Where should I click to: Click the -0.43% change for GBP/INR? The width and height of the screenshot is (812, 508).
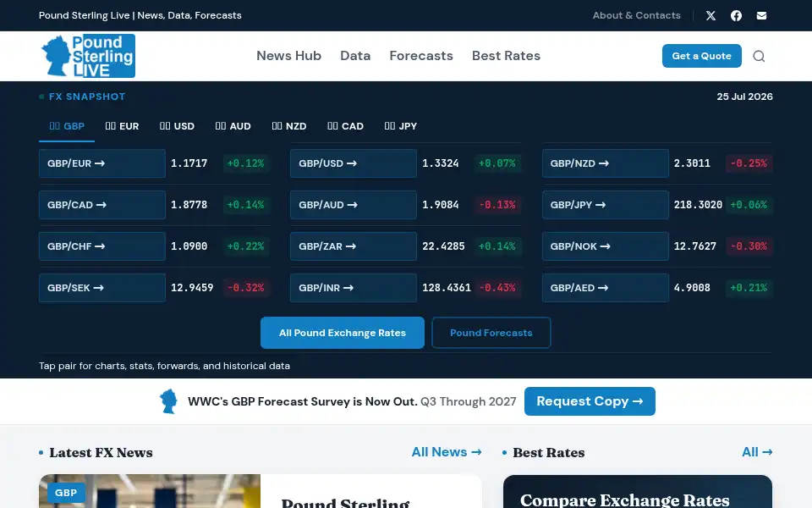click(497, 288)
